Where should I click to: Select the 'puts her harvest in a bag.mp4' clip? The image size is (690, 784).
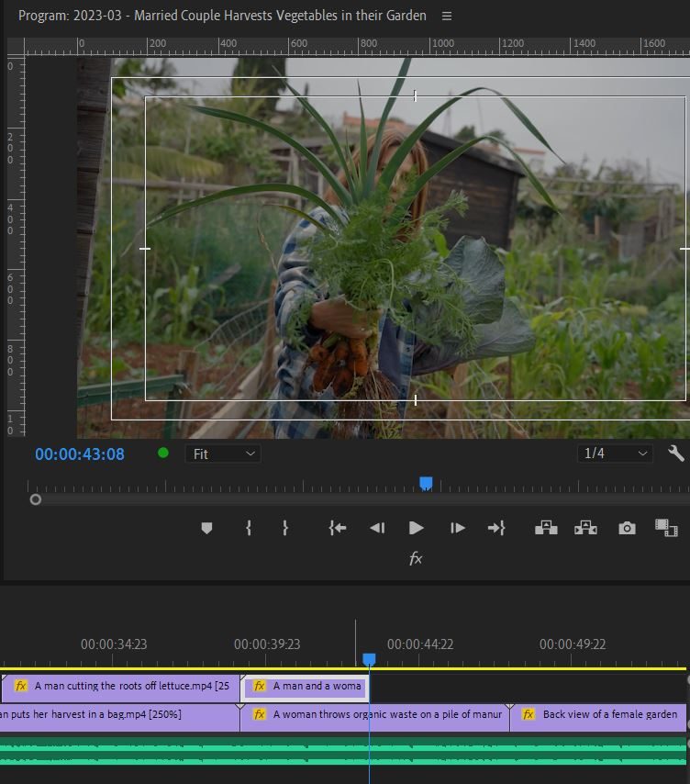click(119, 718)
